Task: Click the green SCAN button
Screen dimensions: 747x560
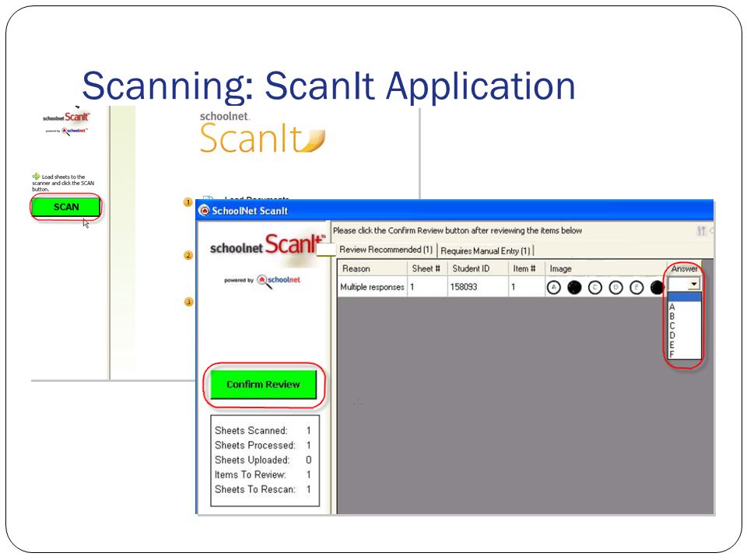Action: click(65, 207)
